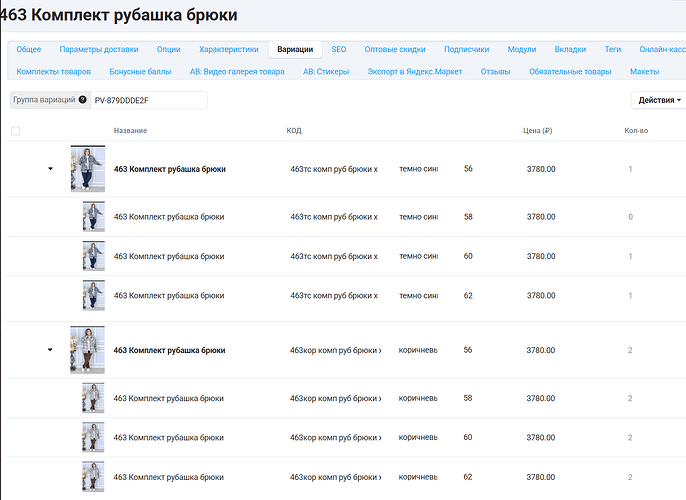
Task: Open the Отзывы tab
Action: (495, 72)
